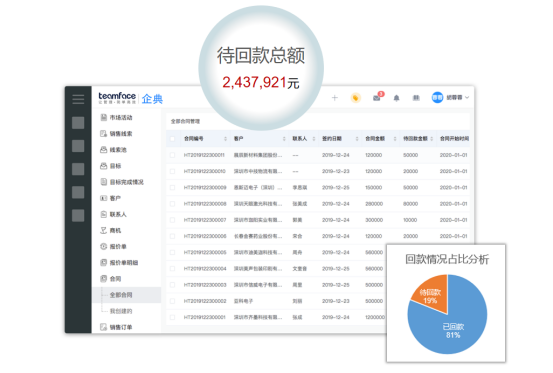Click the 销售订单 sidebar icon
Viewport: 553px width, 373px height.
[x=103, y=327]
